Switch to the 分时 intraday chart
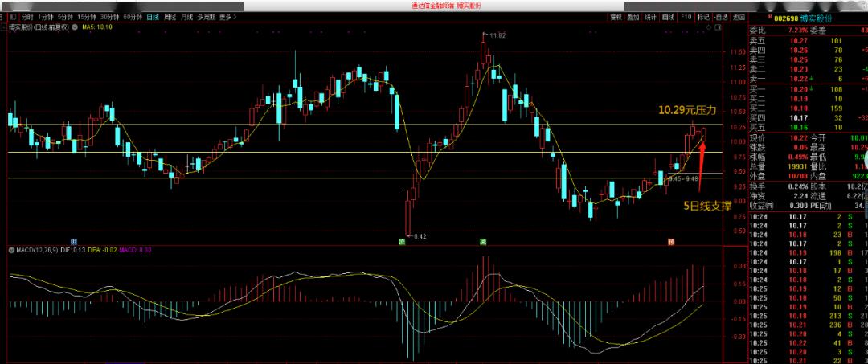The height and width of the screenshot is (364, 868). (x=27, y=17)
